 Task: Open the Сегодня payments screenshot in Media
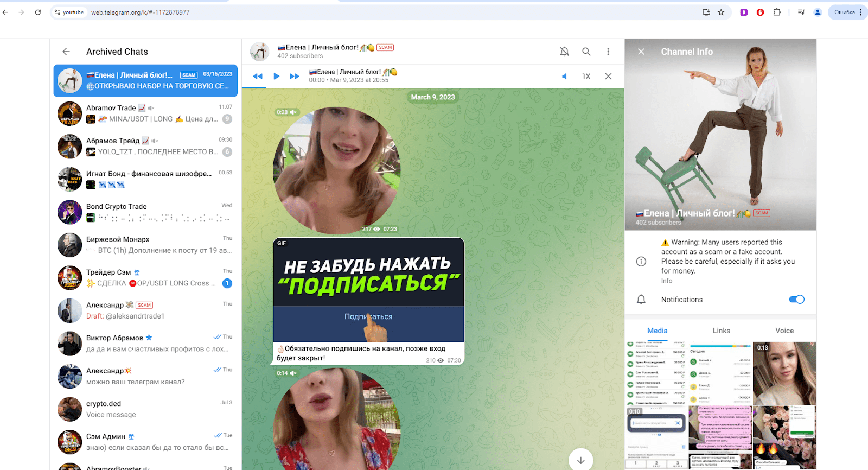point(720,373)
